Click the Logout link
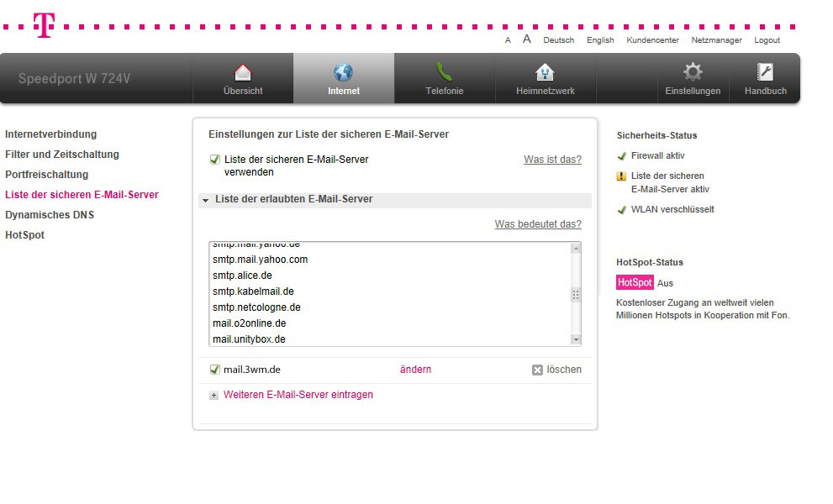Screen dimensions: 833x504 (x=767, y=40)
